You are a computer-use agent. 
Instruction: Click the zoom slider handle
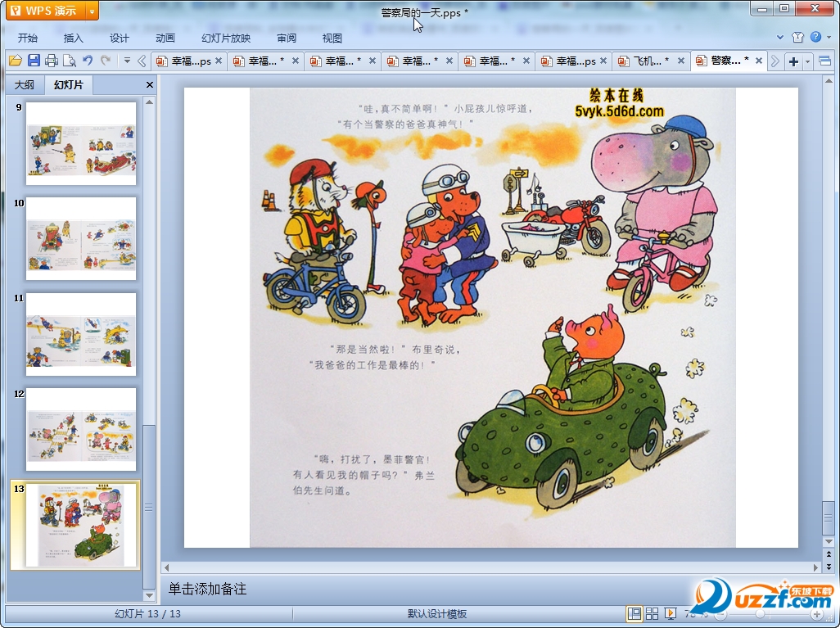click(760, 614)
